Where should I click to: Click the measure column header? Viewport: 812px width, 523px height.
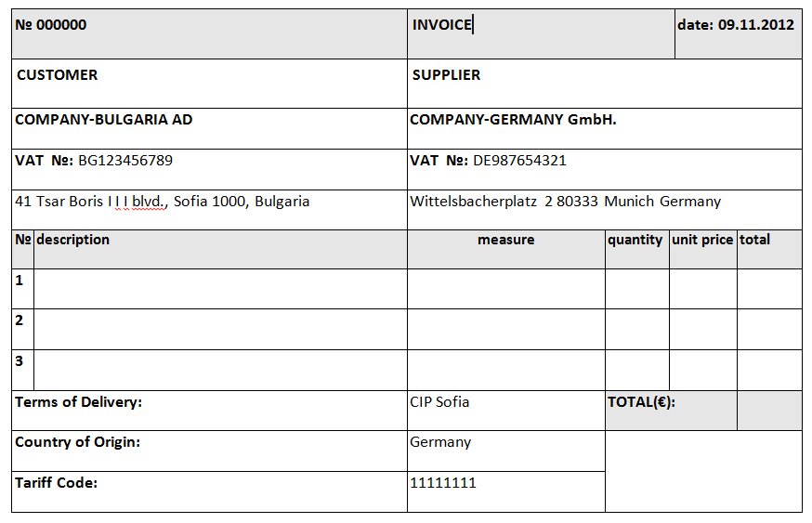(505, 240)
